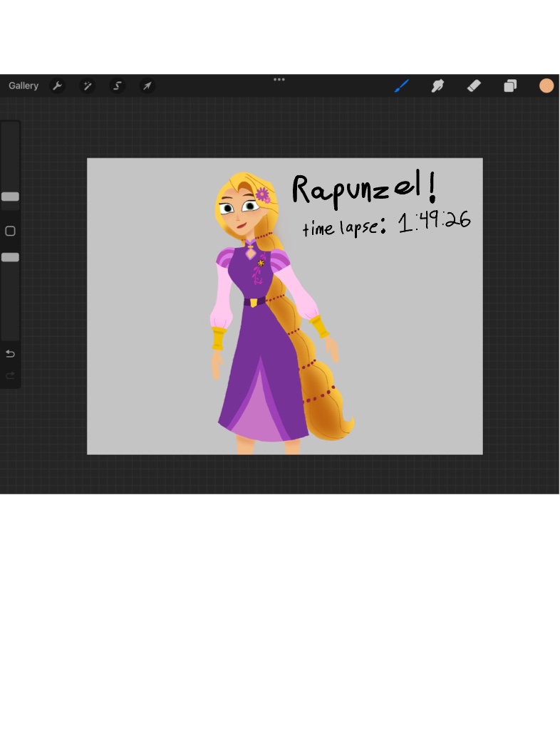Open the Layers panel

pos(510,85)
